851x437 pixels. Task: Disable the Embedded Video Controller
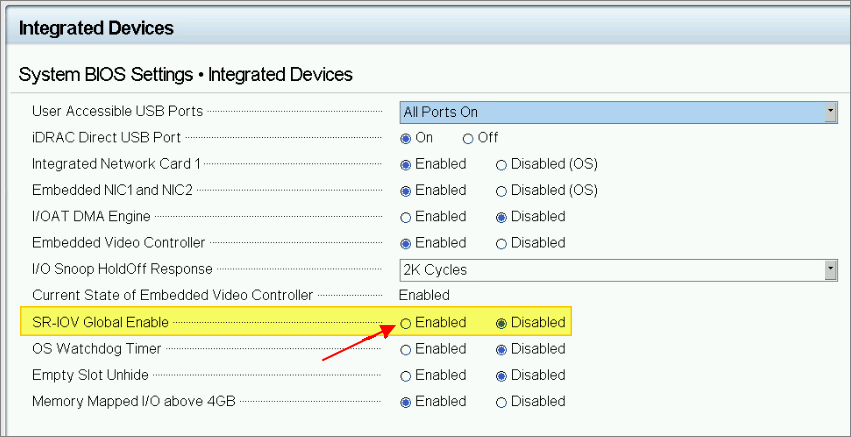[x=502, y=243]
